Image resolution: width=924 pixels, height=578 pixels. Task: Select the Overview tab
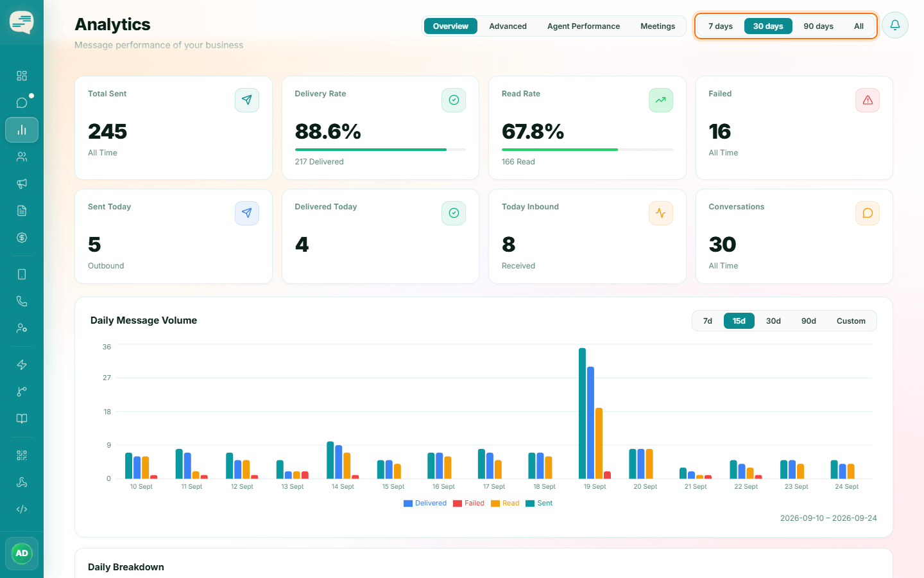point(450,26)
